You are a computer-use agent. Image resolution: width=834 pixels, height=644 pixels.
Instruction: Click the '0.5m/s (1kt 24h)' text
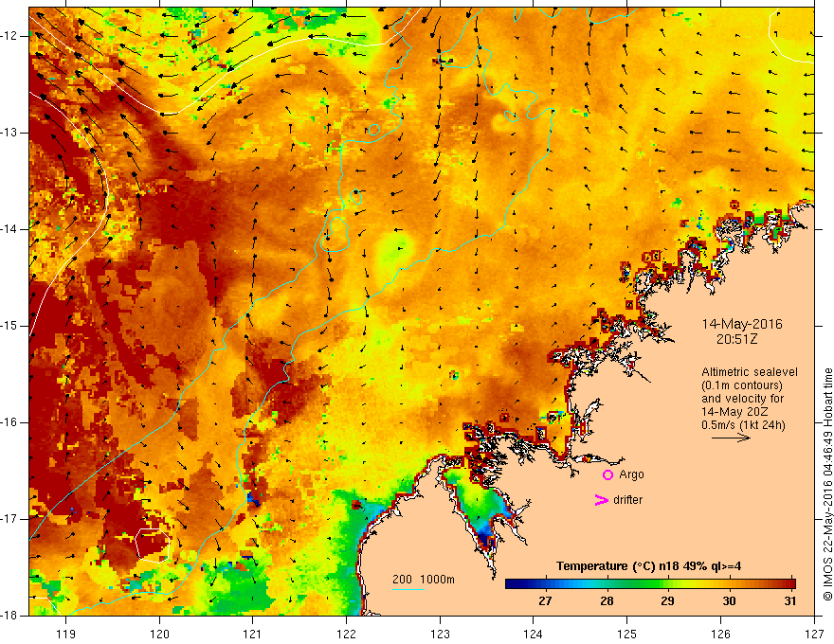743,425
